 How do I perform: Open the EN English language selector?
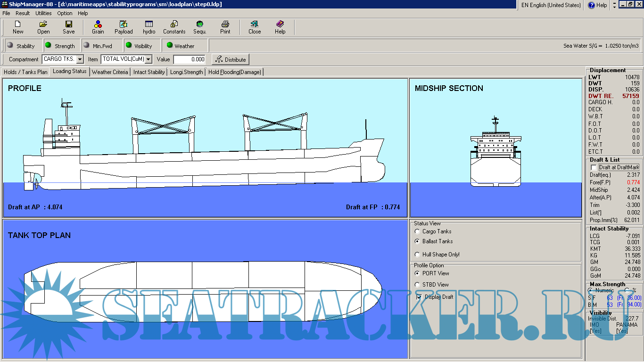[550, 5]
